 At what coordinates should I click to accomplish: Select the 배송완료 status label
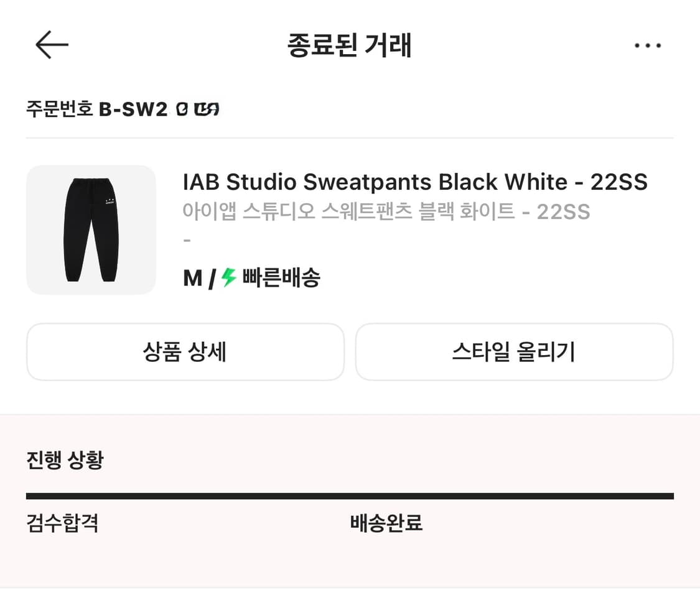[386, 524]
